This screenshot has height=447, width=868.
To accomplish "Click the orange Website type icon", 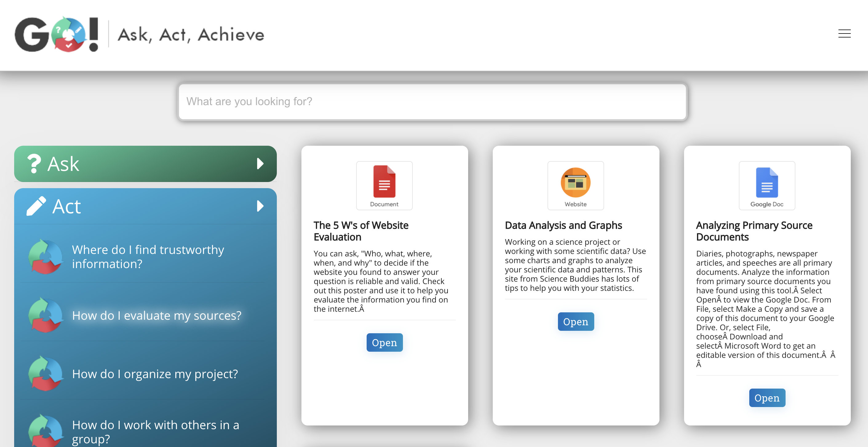I will click(575, 182).
